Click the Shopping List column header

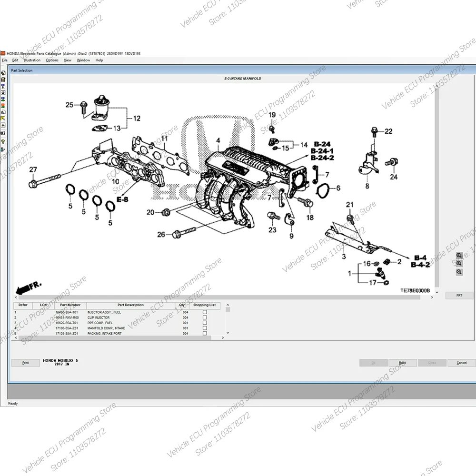tap(204, 305)
